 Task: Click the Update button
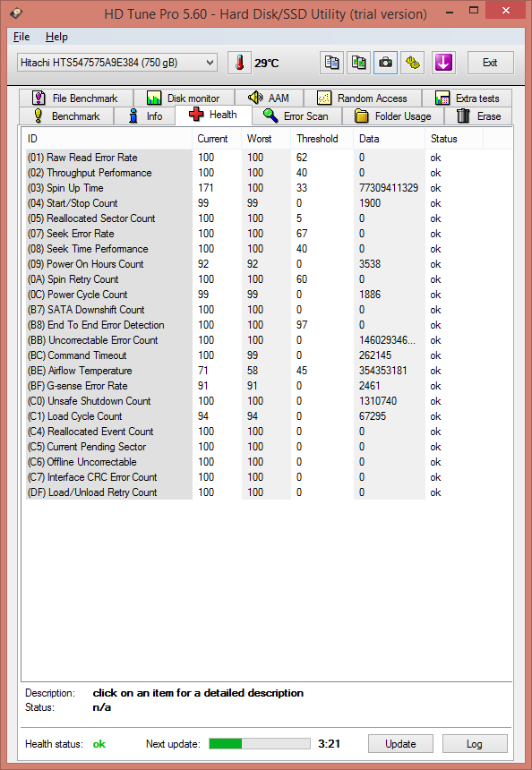tap(400, 744)
